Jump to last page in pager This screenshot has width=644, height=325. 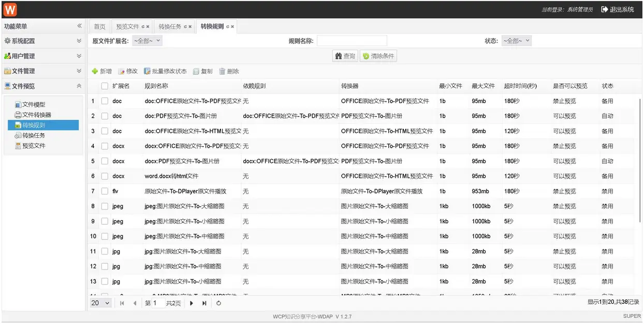tap(204, 303)
